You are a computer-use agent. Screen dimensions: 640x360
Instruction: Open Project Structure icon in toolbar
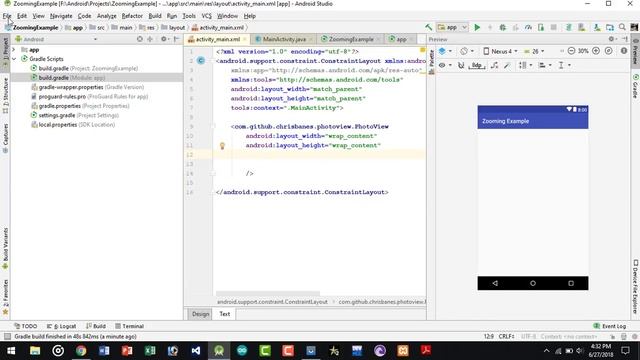pos(610,27)
